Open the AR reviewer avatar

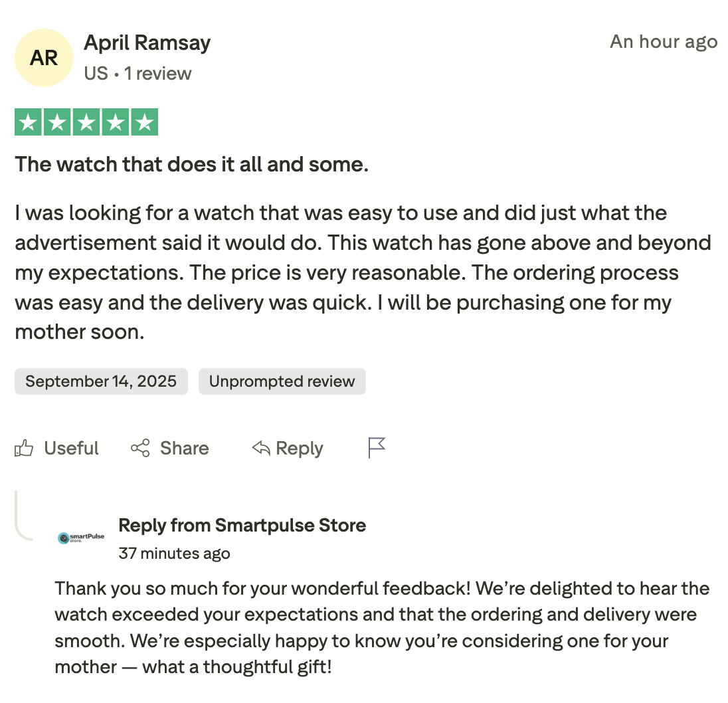click(44, 58)
